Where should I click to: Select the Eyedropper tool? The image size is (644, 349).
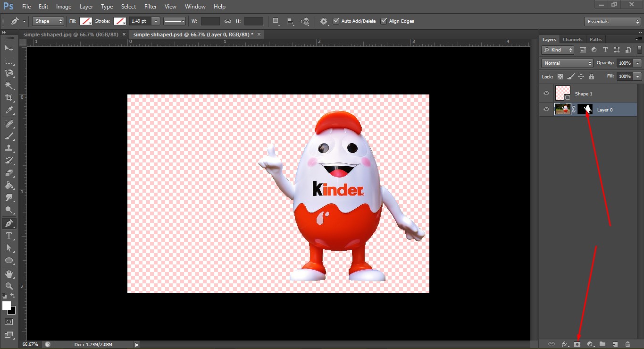pyautogui.click(x=9, y=111)
